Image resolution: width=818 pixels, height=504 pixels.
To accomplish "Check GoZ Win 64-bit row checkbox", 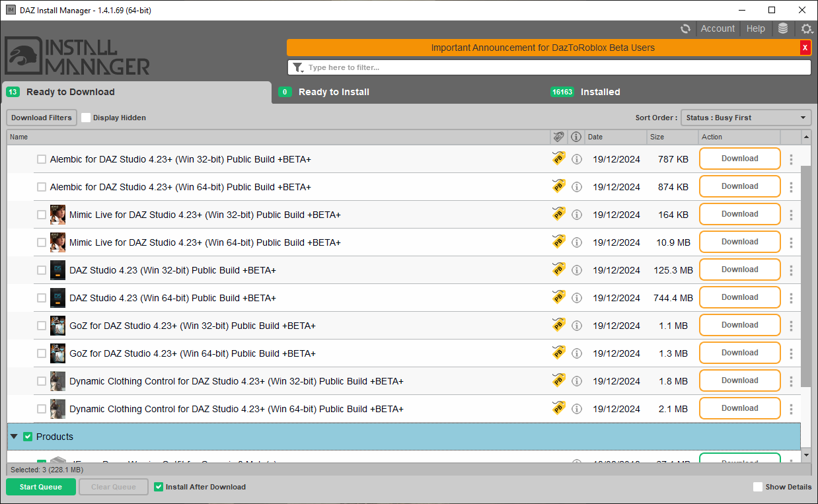I will 42,353.
